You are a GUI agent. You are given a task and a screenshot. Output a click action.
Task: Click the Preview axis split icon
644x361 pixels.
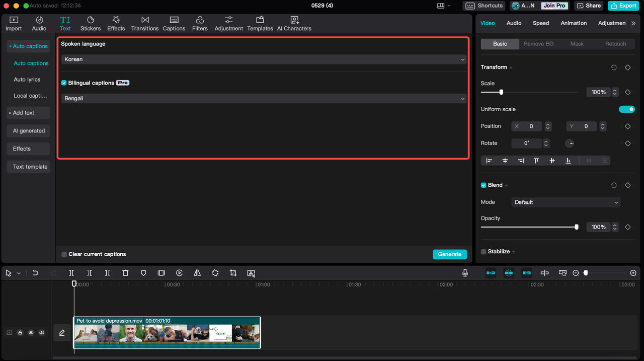click(x=544, y=273)
